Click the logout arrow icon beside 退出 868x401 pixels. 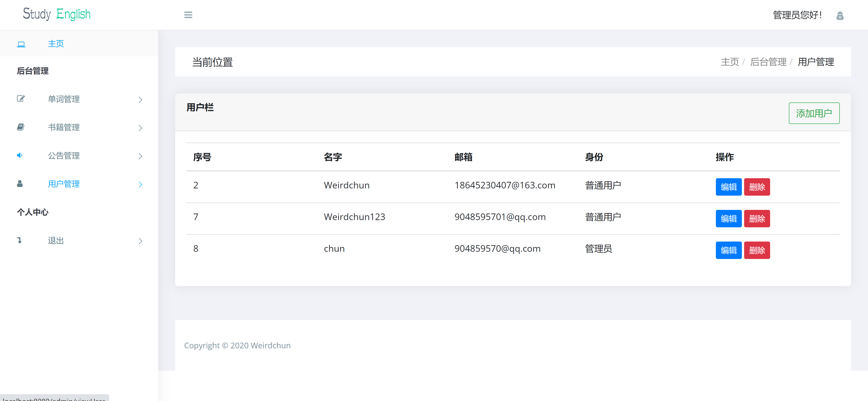point(19,240)
